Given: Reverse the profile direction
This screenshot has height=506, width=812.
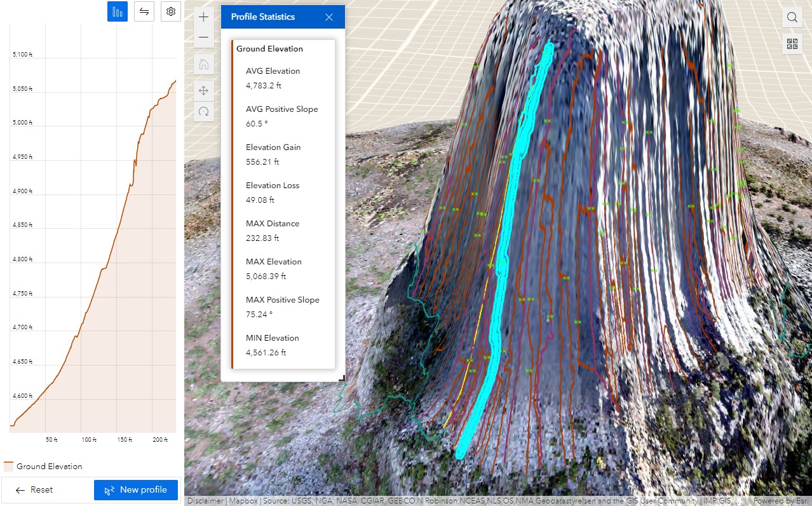Looking at the screenshot, I should tap(144, 11).
